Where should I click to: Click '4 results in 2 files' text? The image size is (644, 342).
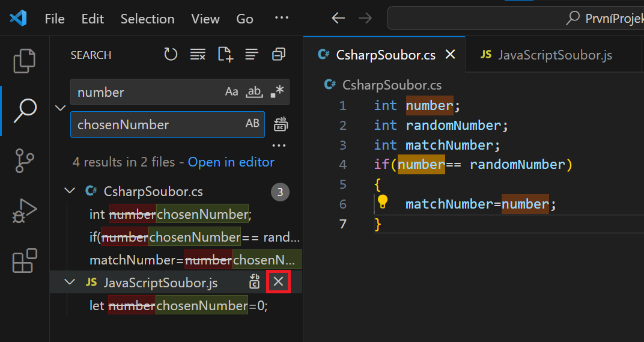124,162
